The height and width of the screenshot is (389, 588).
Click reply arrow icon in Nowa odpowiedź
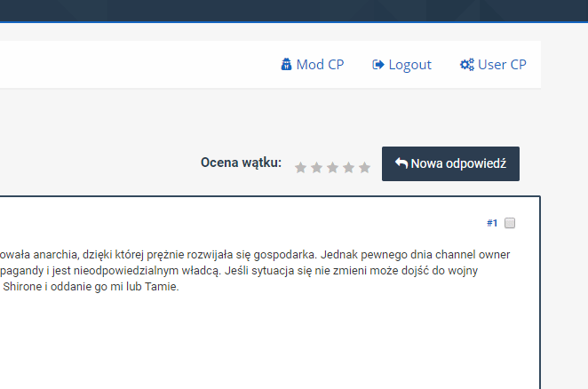tap(401, 163)
